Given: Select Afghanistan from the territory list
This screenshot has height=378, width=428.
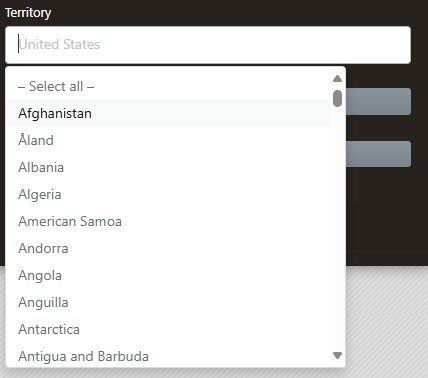Looking at the screenshot, I should (x=168, y=113).
